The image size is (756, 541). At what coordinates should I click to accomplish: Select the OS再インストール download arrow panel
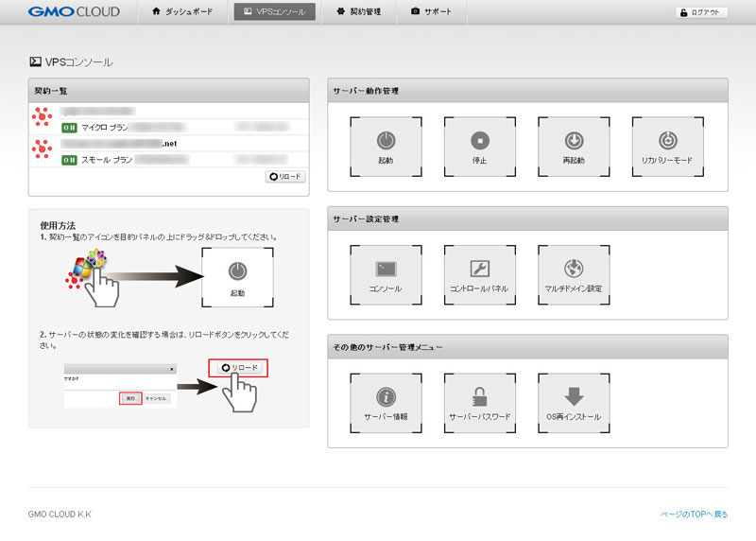click(x=574, y=402)
